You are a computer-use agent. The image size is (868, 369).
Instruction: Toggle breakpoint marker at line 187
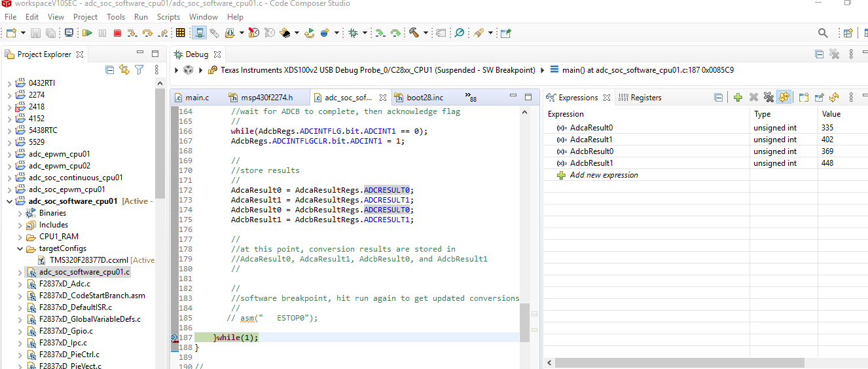click(x=175, y=338)
